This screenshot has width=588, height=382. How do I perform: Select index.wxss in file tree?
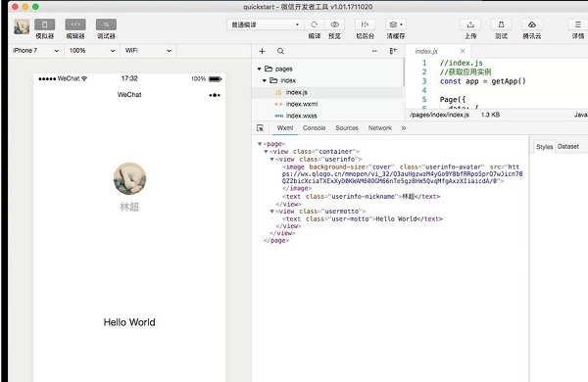click(327, 116)
